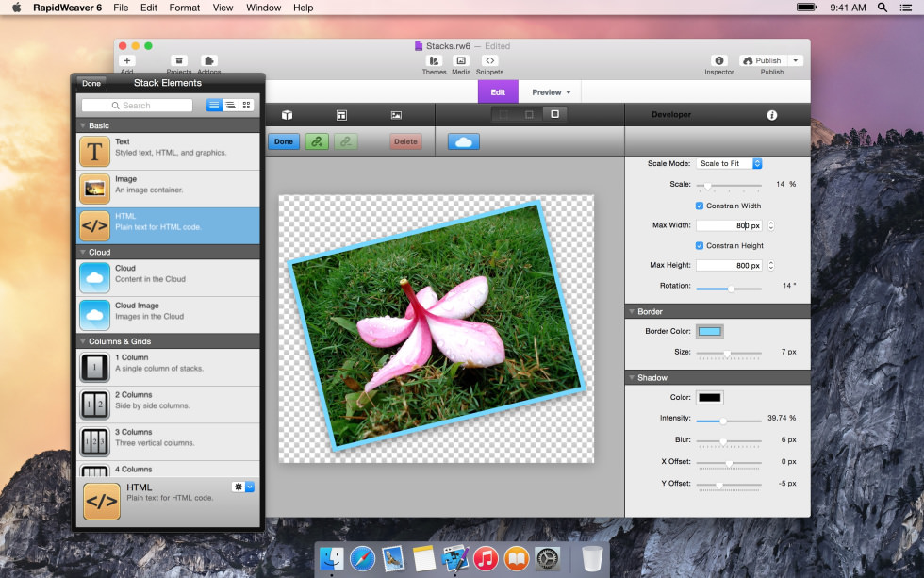Open the blue dropdown beside gear icon
Image resolution: width=924 pixels, height=578 pixels.
tap(250, 487)
